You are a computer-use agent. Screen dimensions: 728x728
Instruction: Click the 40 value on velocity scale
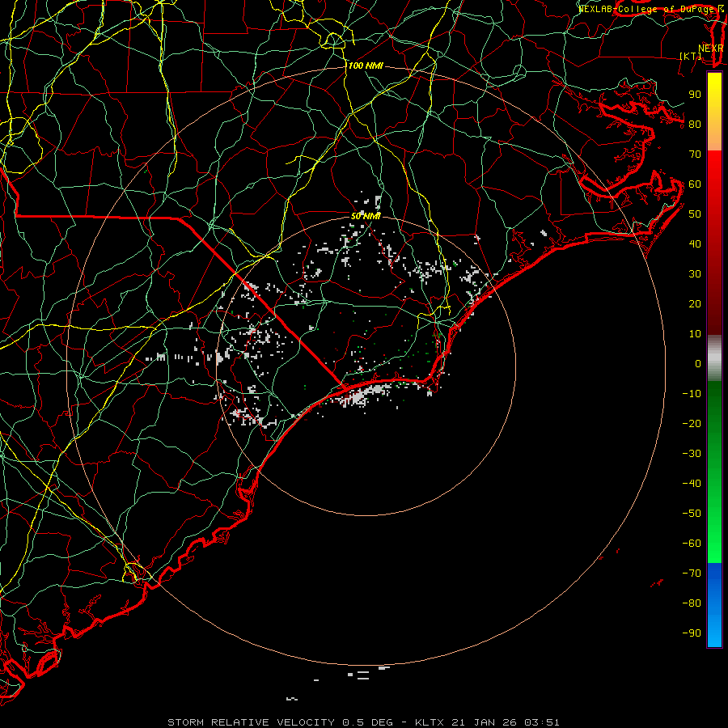click(x=695, y=244)
